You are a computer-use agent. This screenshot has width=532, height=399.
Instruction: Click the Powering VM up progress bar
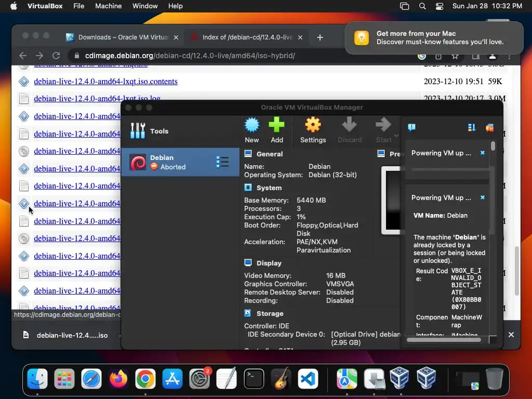pyautogui.click(x=450, y=169)
